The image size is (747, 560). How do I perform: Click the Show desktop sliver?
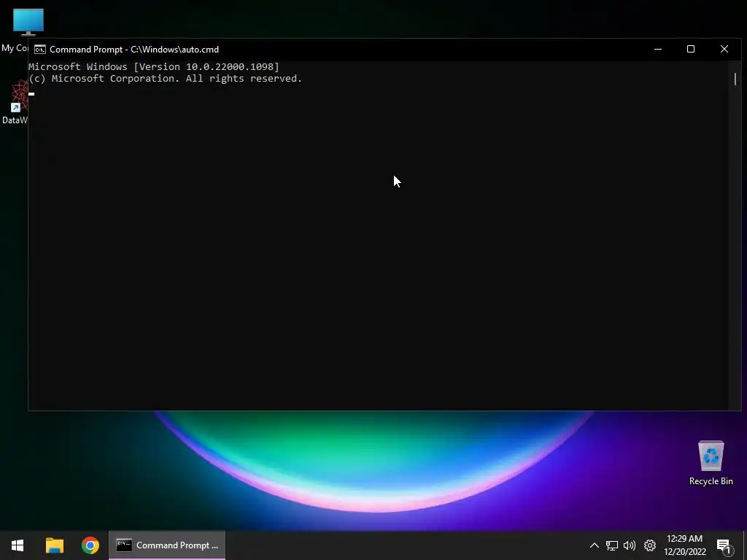[745, 545]
